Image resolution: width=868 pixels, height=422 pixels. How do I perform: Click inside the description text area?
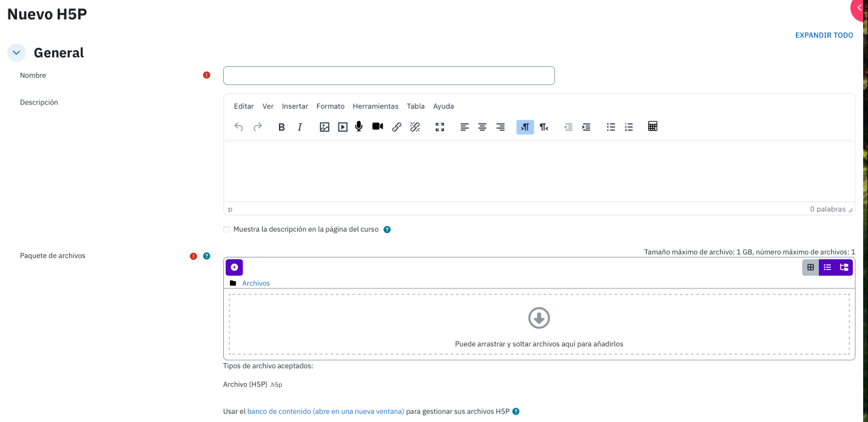pos(539,172)
